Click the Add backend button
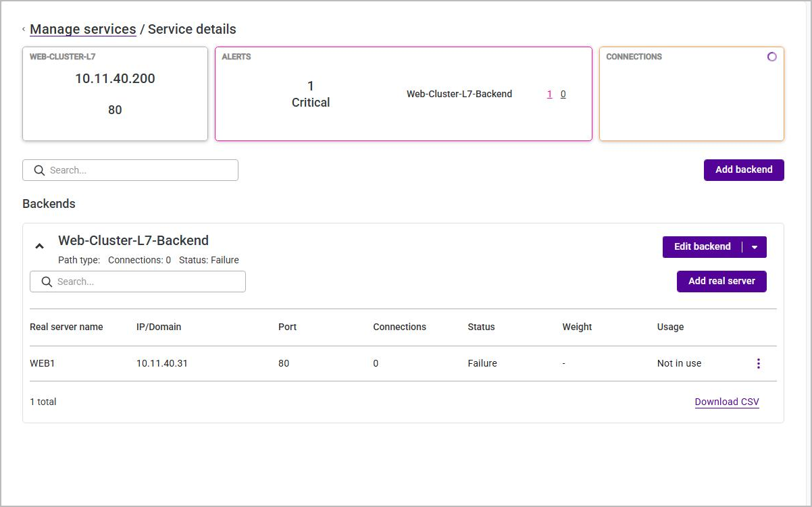This screenshot has width=812, height=507. click(744, 170)
